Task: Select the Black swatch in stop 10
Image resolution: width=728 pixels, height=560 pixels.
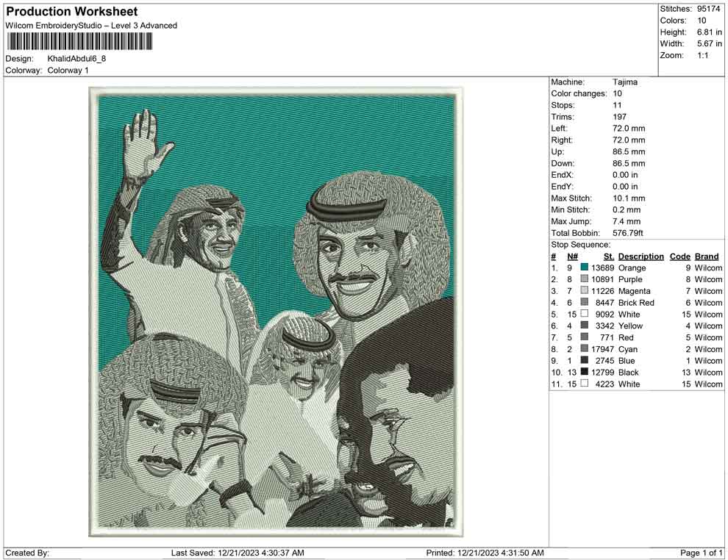Action: click(x=584, y=373)
